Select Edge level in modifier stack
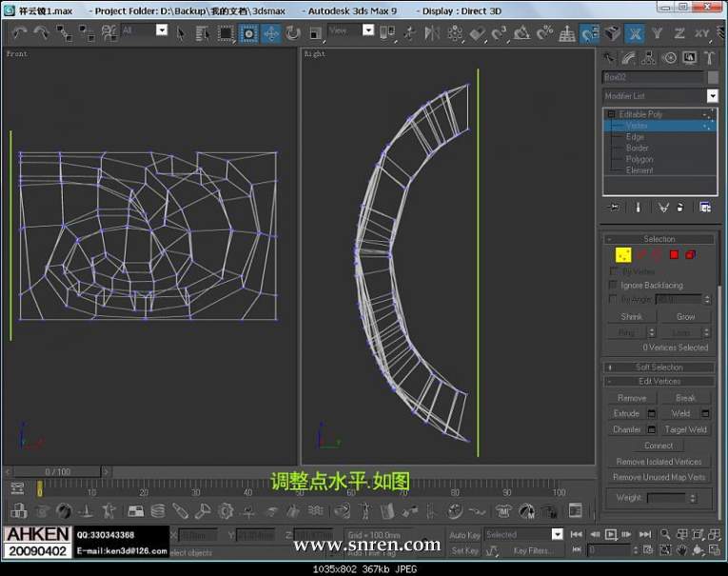Screen dimensions: 728x576 pos(635,137)
